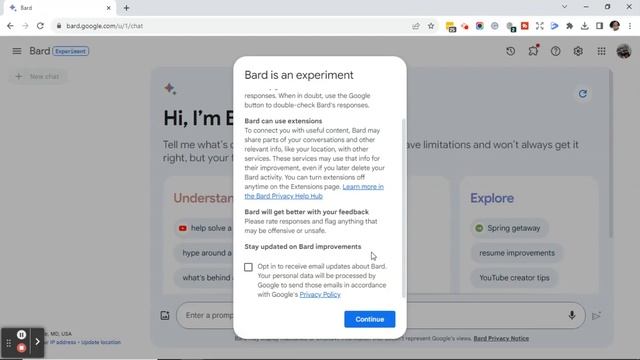Toggle the Chrome side panel icon

[599, 26]
